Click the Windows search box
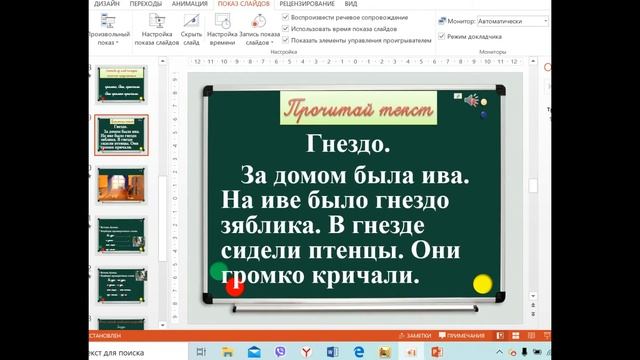The width and height of the screenshot is (640, 360). (138, 352)
